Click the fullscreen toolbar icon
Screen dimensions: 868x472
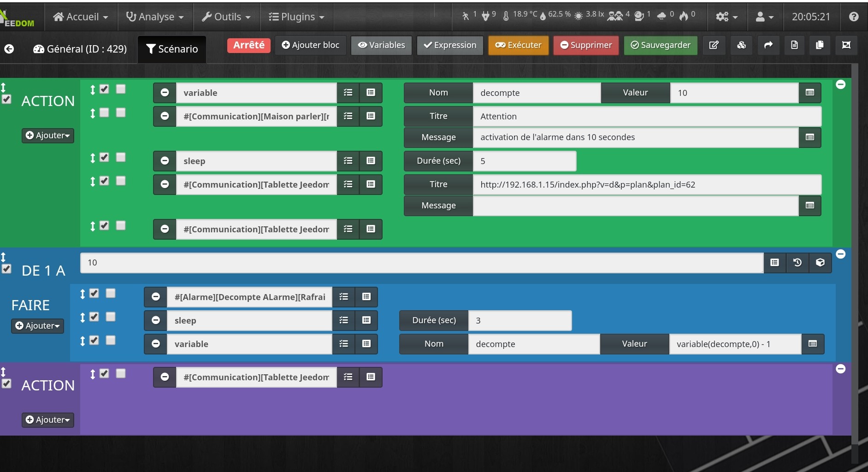click(x=846, y=45)
